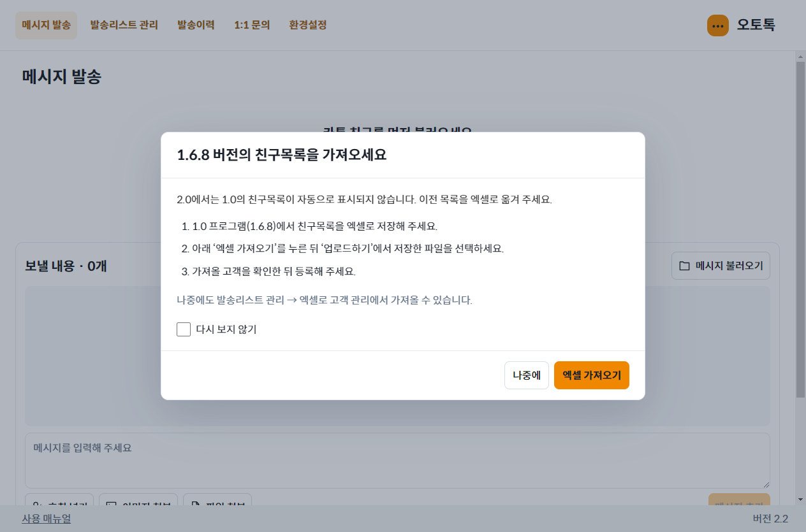Click the 오토톡 brand name text
The width and height of the screenshot is (806, 532).
point(756,25)
